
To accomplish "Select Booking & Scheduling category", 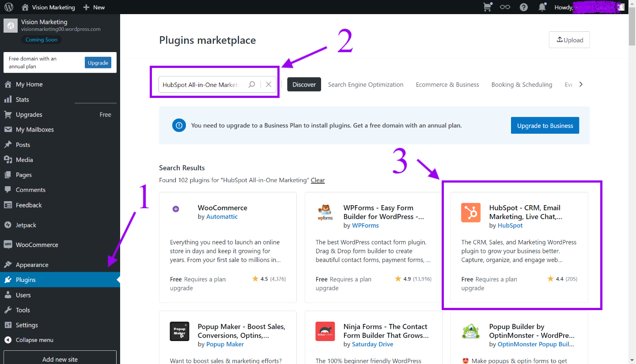I will [522, 84].
